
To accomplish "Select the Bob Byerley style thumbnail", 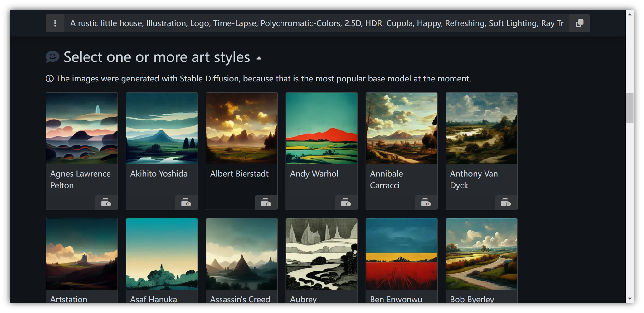I will coord(481,254).
